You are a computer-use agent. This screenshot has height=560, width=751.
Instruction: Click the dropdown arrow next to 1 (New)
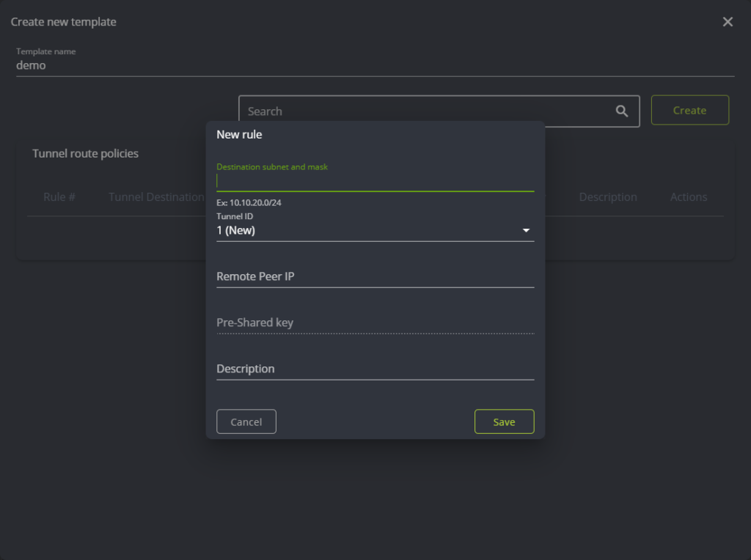coord(526,229)
